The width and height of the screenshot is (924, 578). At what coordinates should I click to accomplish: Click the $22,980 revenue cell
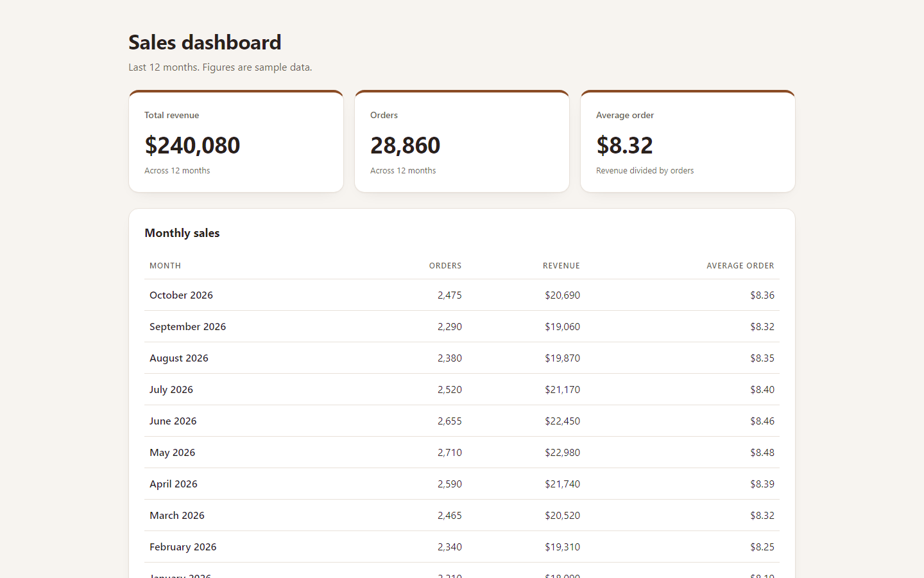click(563, 453)
